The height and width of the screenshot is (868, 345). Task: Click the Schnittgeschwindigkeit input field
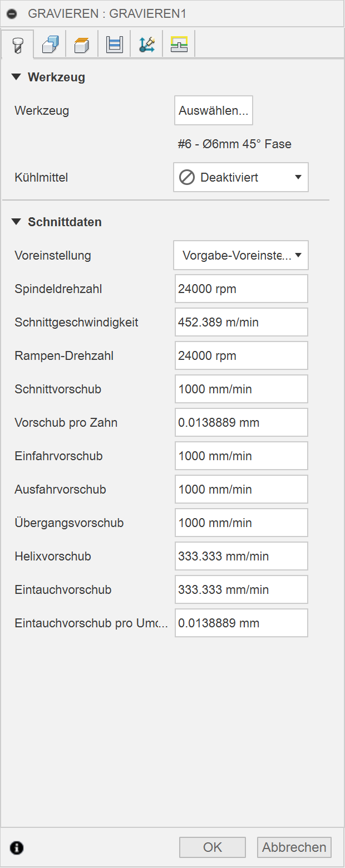click(x=241, y=322)
